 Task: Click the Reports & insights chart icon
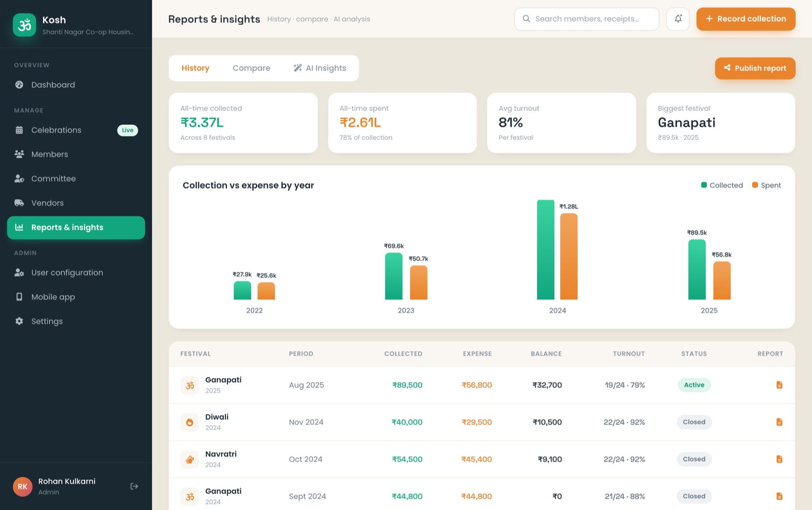[19, 227]
